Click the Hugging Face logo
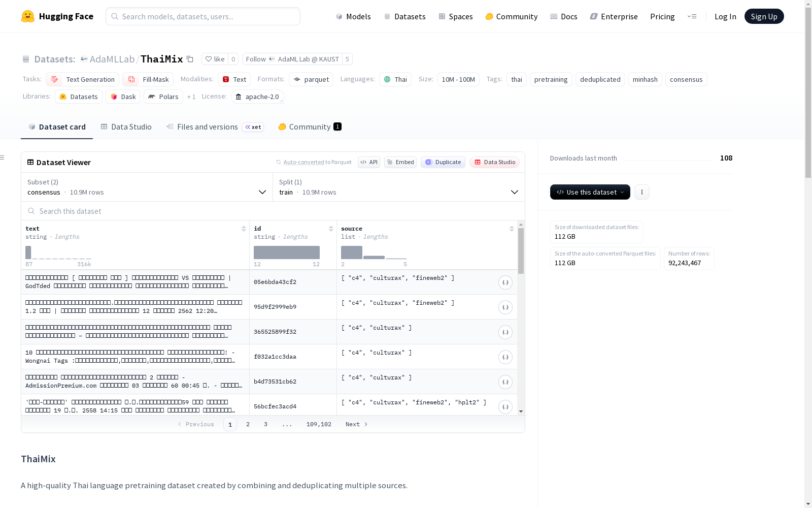812x508 pixels. pos(57,16)
